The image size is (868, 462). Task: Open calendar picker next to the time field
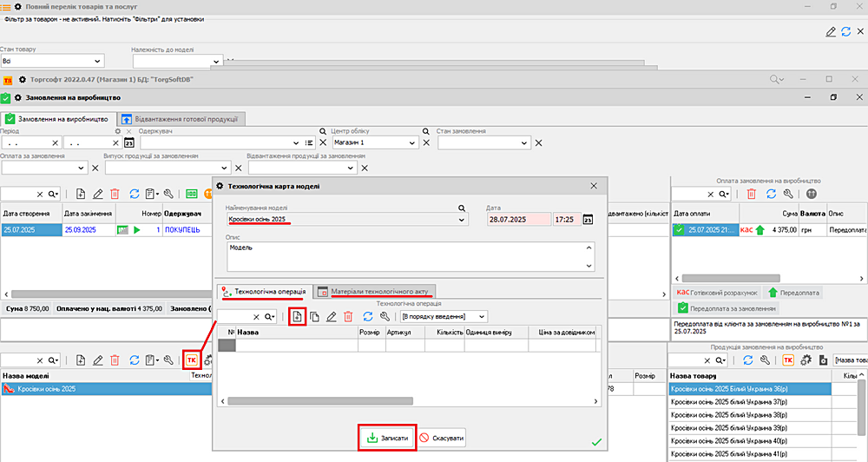(x=588, y=220)
